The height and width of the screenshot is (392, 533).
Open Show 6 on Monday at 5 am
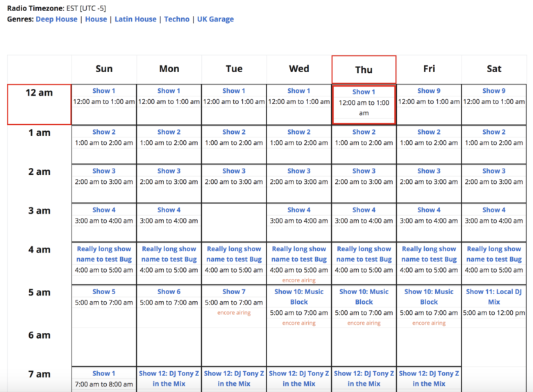coord(169,291)
